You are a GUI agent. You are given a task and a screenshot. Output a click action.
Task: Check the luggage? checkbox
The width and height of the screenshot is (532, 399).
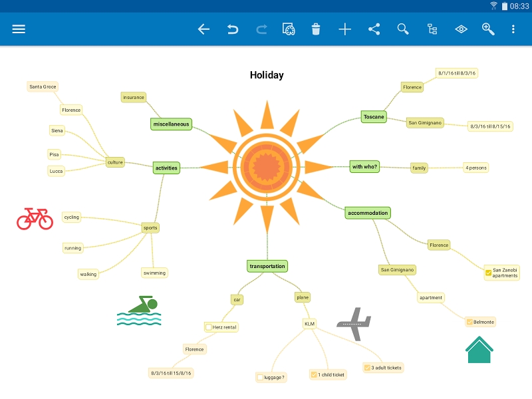pyautogui.click(x=259, y=377)
